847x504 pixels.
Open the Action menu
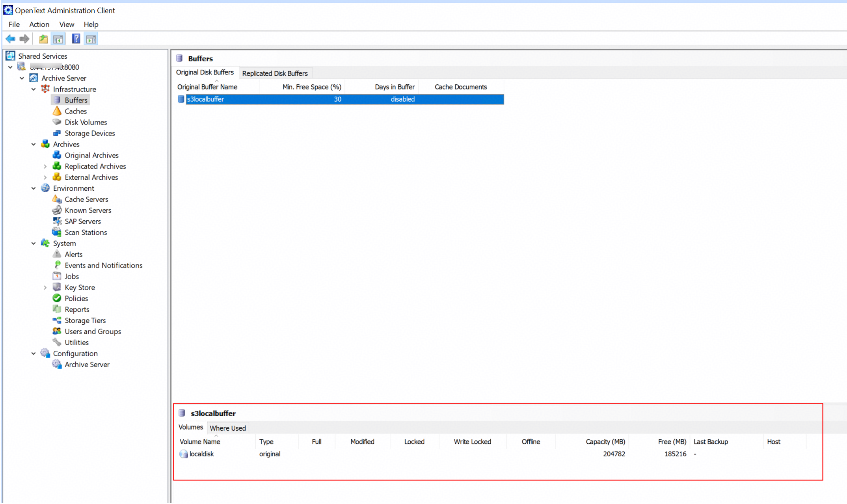click(39, 24)
